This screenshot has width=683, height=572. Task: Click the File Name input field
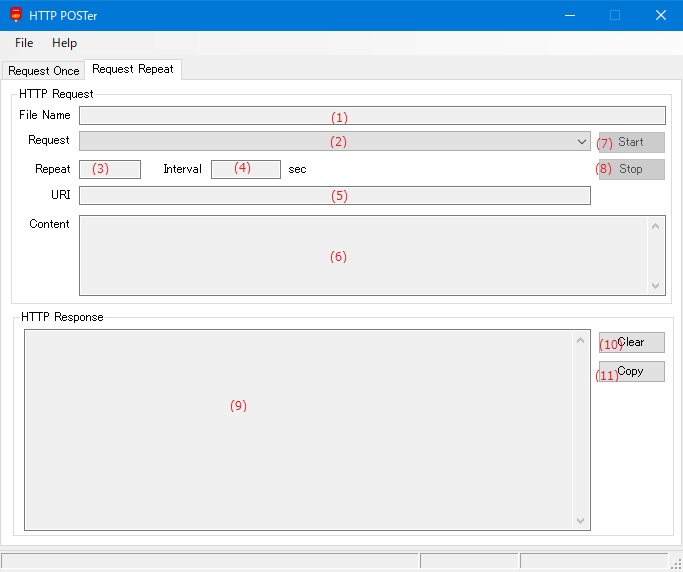(372, 115)
